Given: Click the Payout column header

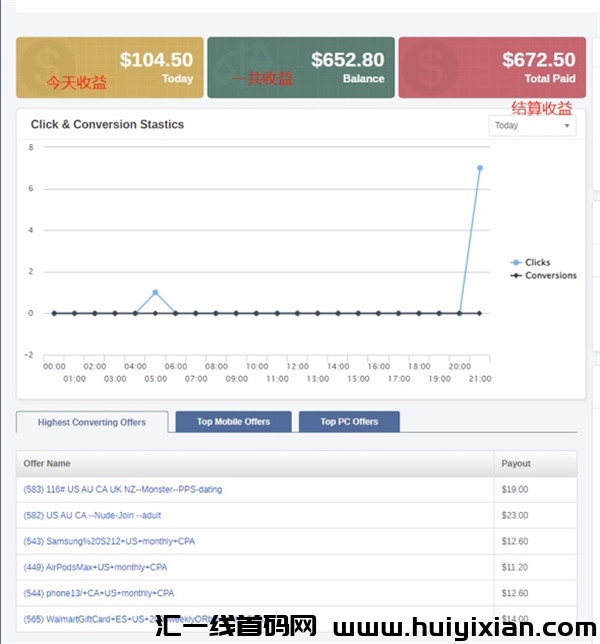Looking at the screenshot, I should click(516, 464).
